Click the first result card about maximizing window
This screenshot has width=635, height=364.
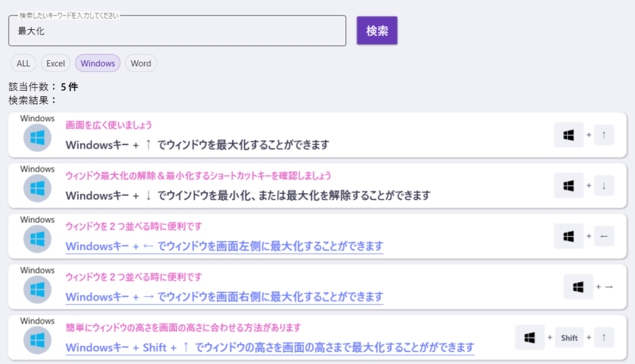pyautogui.click(x=317, y=135)
